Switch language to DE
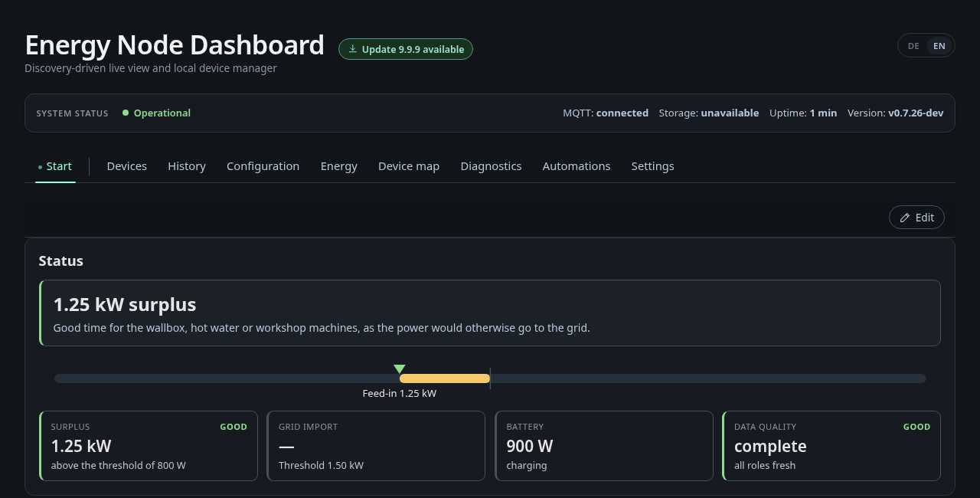 913,46
